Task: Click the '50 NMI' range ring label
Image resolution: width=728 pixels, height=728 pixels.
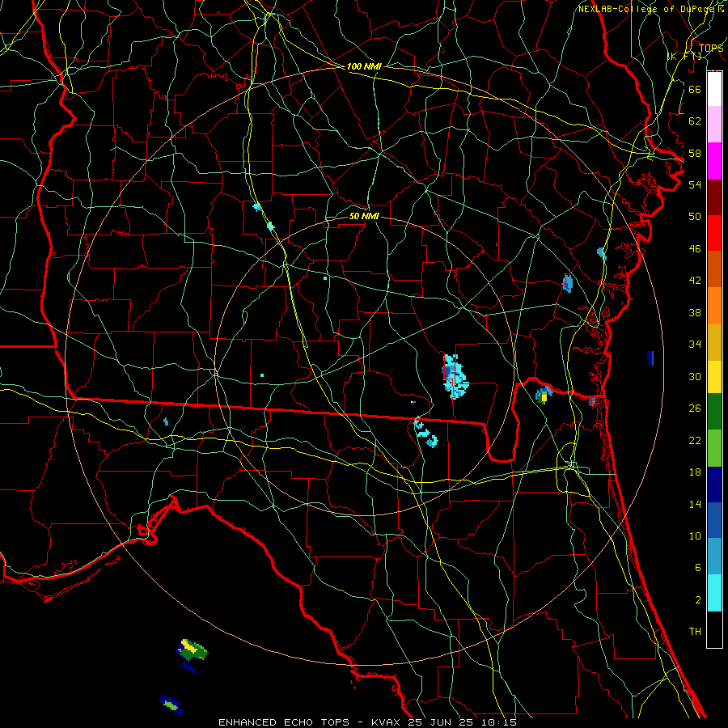Action: click(364, 216)
